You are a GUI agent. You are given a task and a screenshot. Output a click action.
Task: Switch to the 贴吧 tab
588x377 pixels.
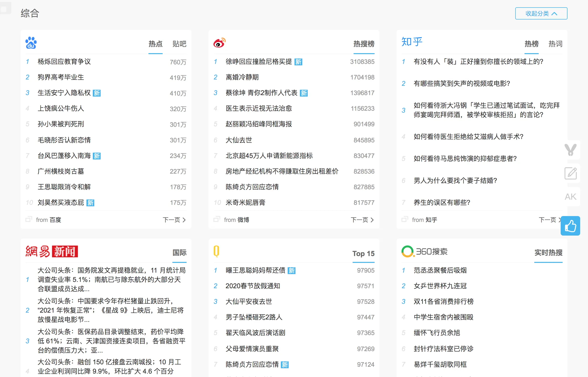click(x=179, y=44)
